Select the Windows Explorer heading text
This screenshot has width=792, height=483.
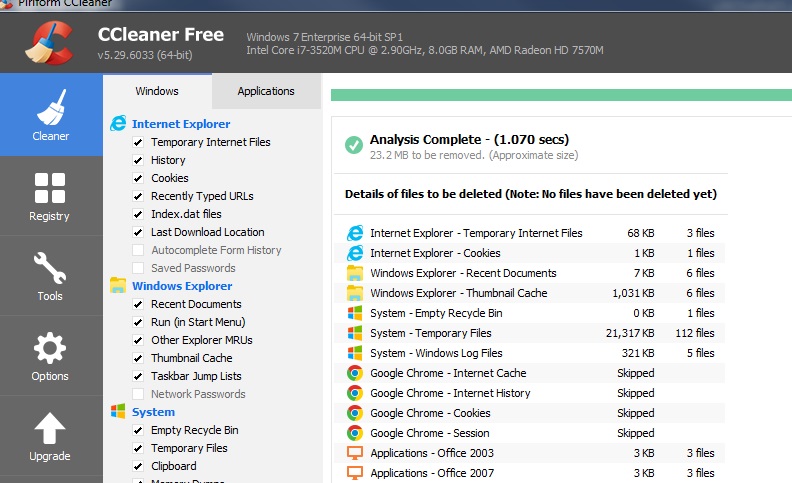tap(182, 286)
